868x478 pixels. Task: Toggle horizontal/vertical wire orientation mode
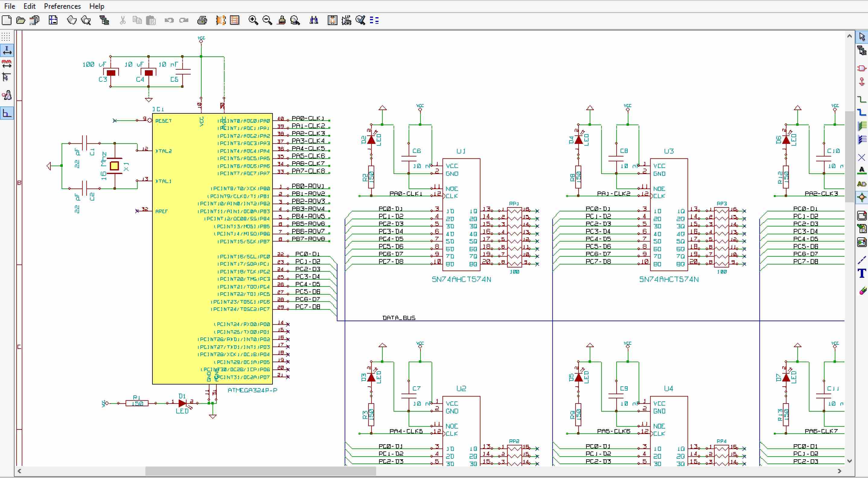pyautogui.click(x=7, y=113)
